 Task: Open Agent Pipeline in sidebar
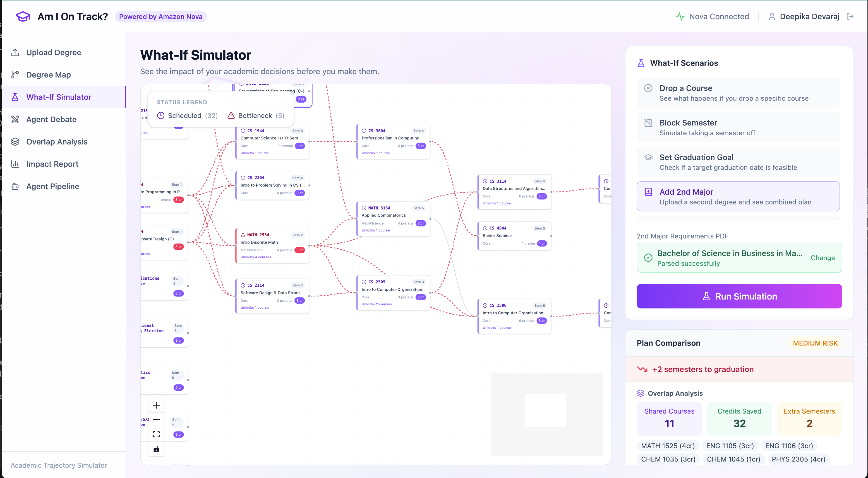click(52, 187)
